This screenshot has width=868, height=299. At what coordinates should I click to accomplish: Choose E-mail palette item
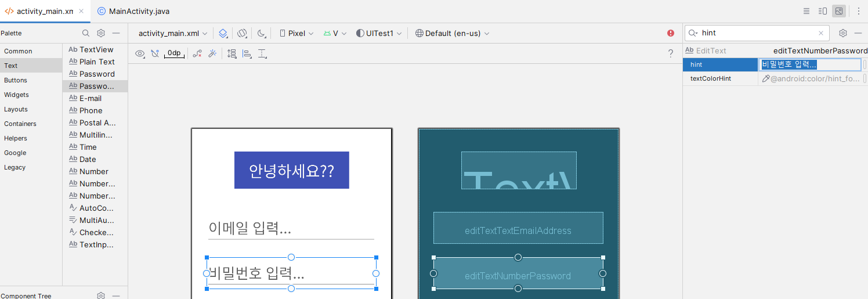(x=95, y=98)
